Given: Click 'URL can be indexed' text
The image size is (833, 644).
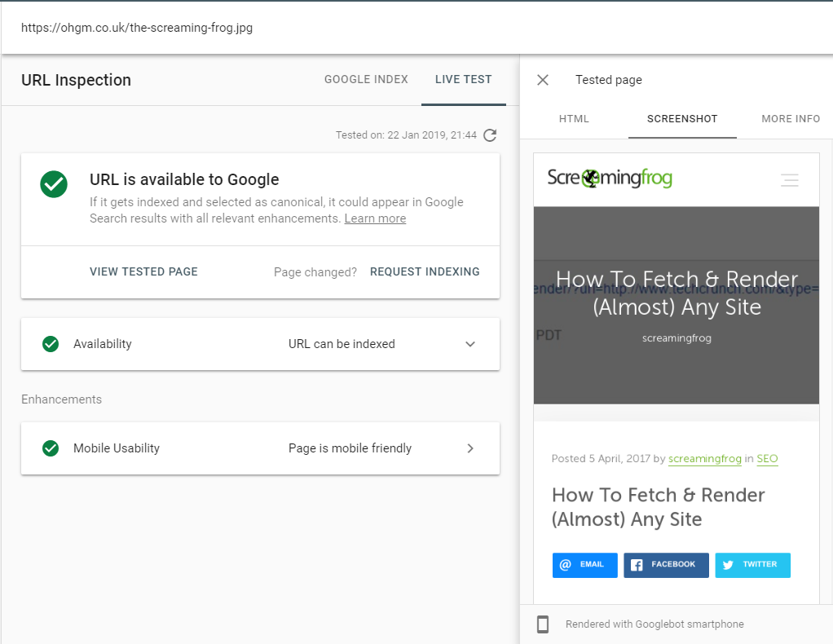Looking at the screenshot, I should 342,344.
